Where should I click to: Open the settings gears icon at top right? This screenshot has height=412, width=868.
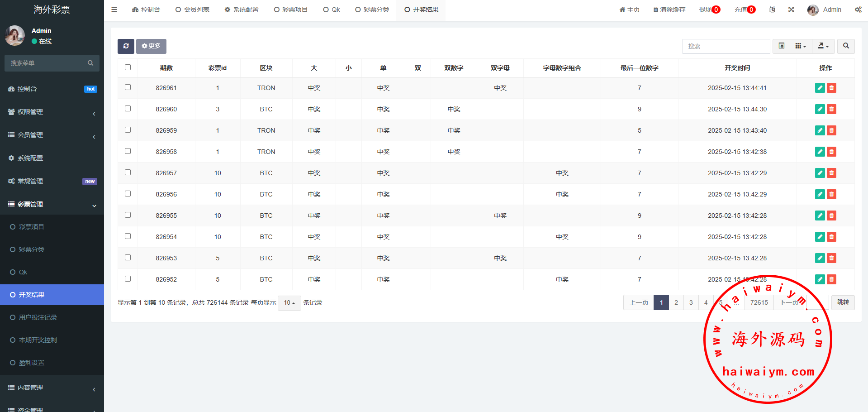coord(858,10)
